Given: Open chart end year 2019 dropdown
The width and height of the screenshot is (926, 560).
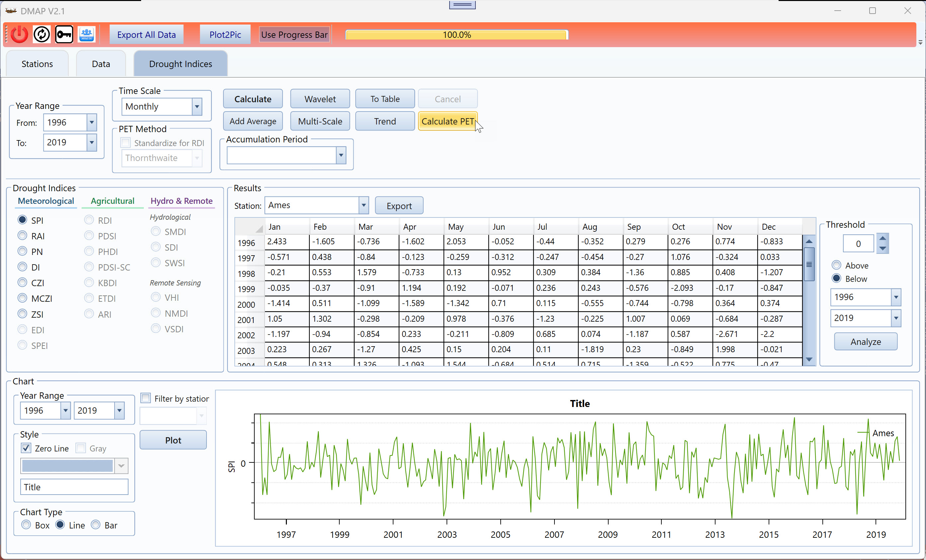Looking at the screenshot, I should [x=119, y=410].
